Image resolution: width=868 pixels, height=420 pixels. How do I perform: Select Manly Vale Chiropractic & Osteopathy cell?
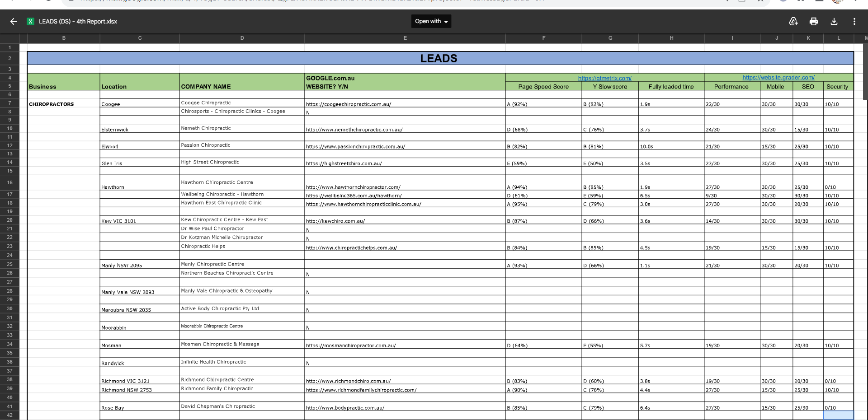(x=242, y=291)
